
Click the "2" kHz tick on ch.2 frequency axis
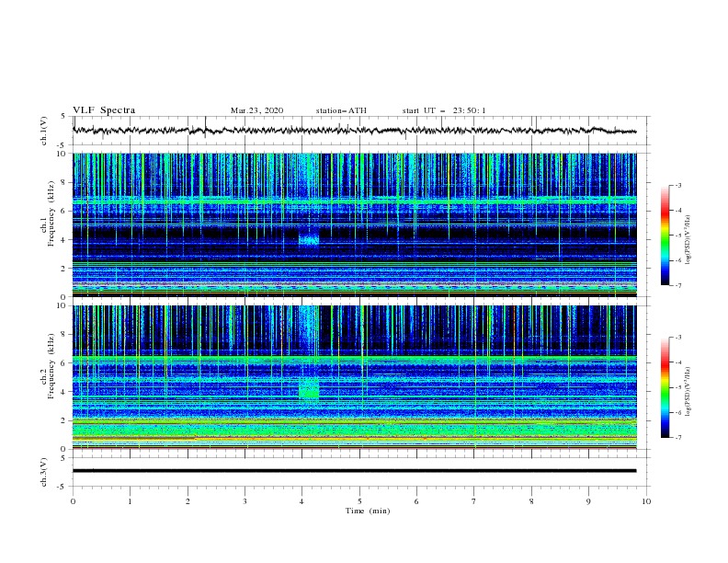[x=64, y=420]
